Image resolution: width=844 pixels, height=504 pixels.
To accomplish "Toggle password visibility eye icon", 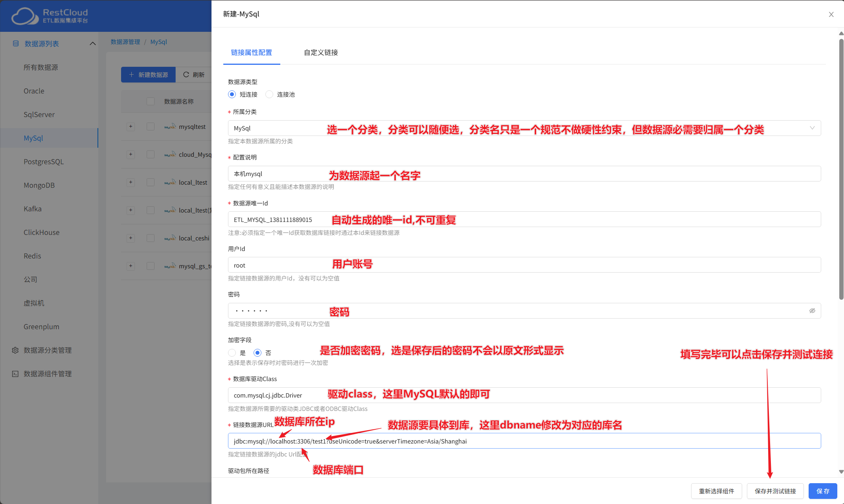I will [x=812, y=311].
